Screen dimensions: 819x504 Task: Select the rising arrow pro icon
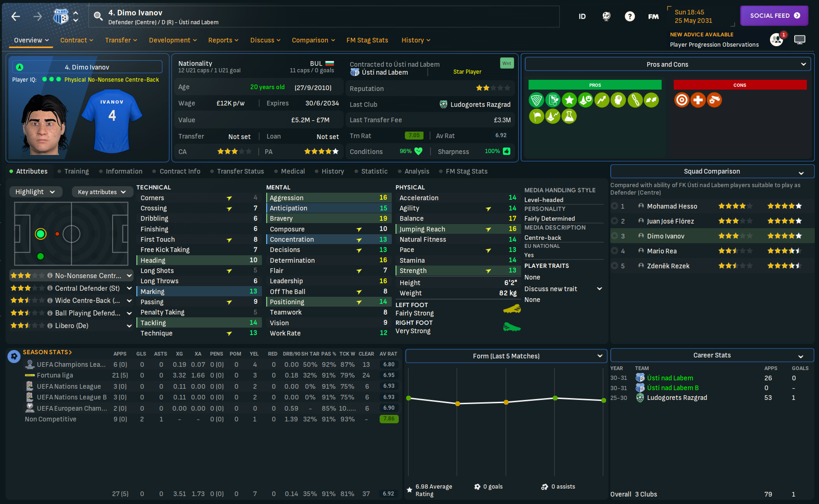point(602,100)
